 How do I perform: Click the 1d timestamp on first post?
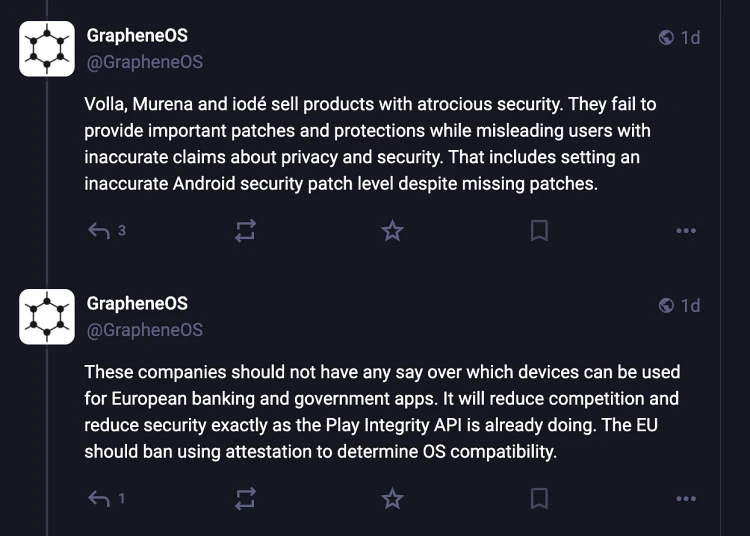[690, 38]
